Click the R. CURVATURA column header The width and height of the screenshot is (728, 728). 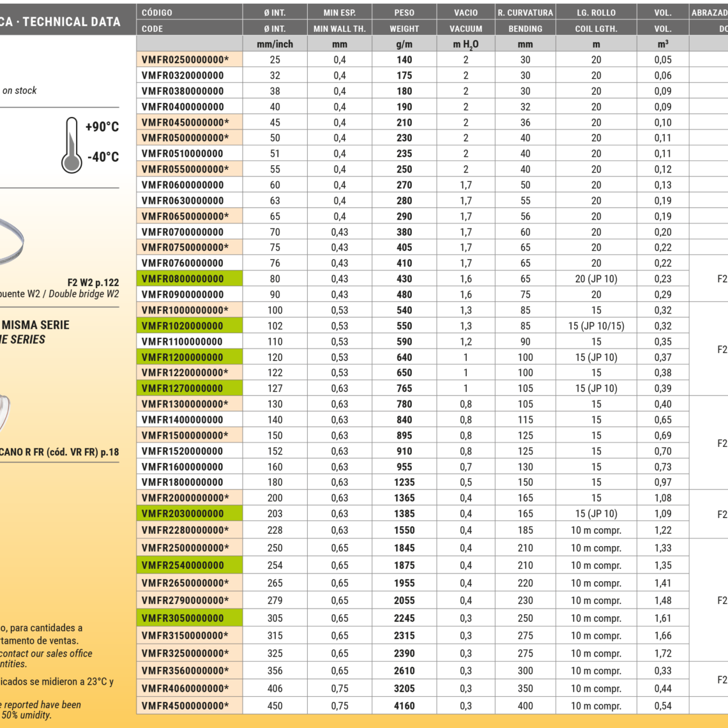point(525,12)
